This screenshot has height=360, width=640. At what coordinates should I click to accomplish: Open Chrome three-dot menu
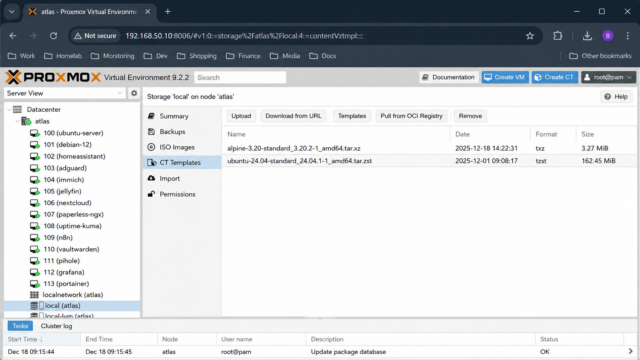coord(628,36)
